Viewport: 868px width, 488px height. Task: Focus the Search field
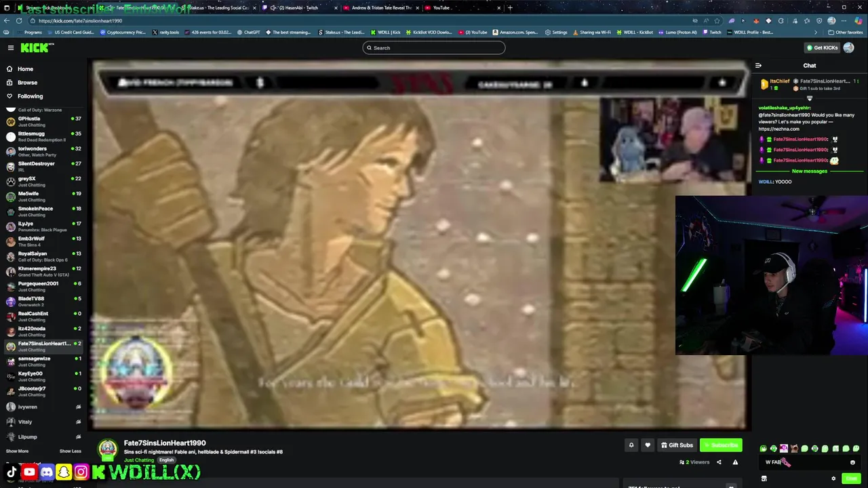tap(434, 47)
